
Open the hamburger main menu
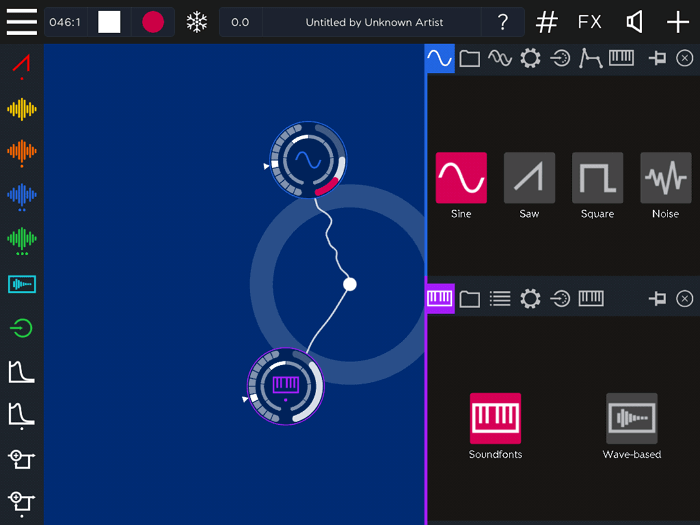pos(21,21)
